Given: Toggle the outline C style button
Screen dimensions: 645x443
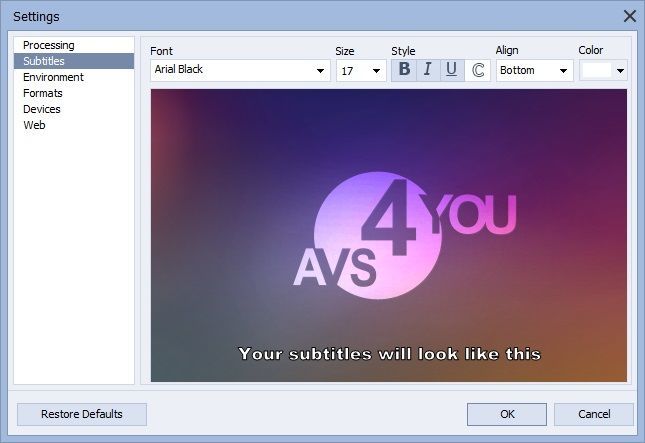Looking at the screenshot, I should tap(477, 70).
